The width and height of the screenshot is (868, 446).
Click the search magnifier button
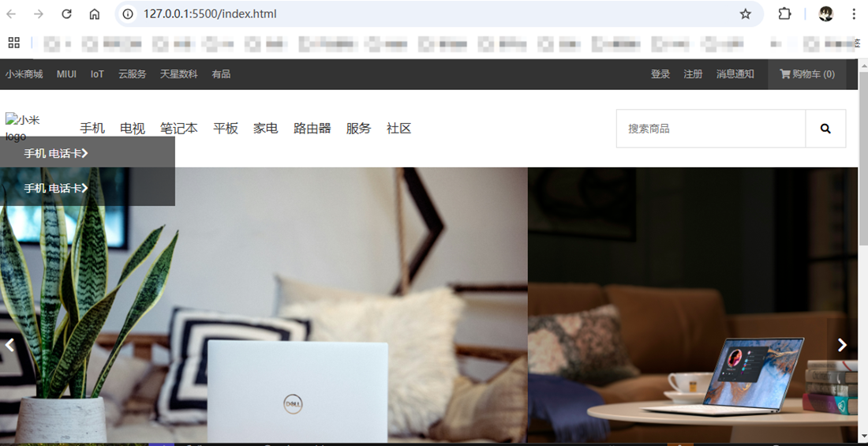[825, 129]
